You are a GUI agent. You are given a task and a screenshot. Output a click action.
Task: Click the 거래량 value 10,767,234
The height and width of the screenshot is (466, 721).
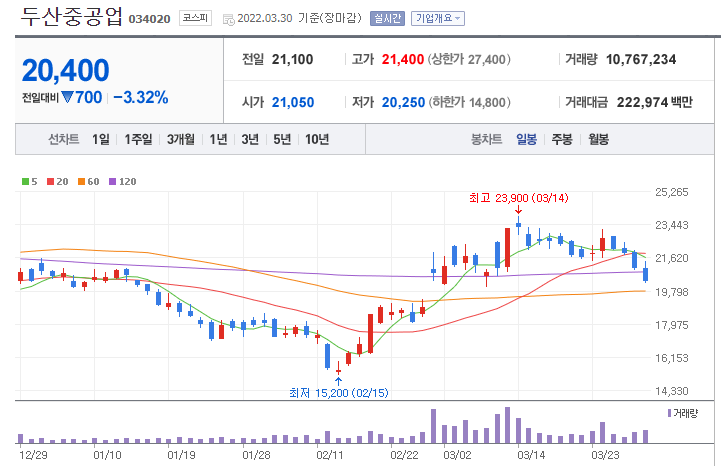pos(641,59)
